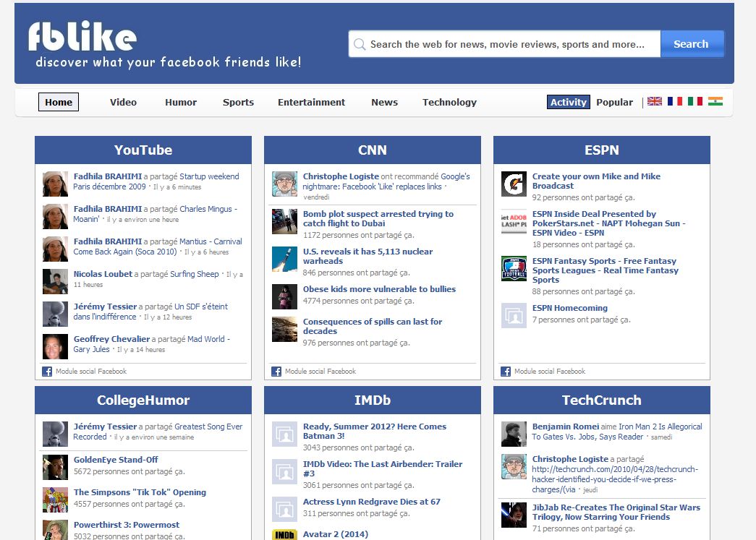Screen dimensions: 756x540
Task: Click the name Nicolas Loubet
Action: click(x=103, y=273)
